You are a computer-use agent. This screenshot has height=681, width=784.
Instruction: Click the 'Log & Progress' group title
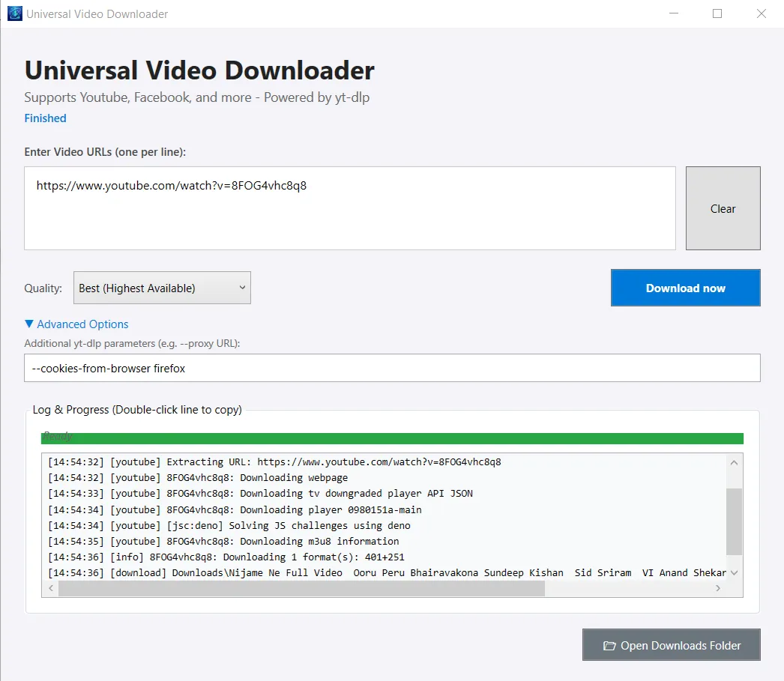137,410
